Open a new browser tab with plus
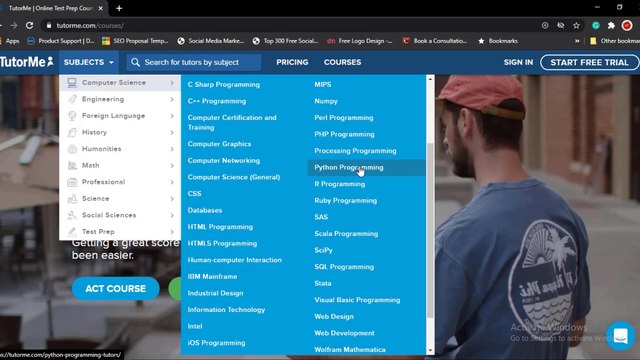Screen dimensions: 640x360 click(119, 8)
